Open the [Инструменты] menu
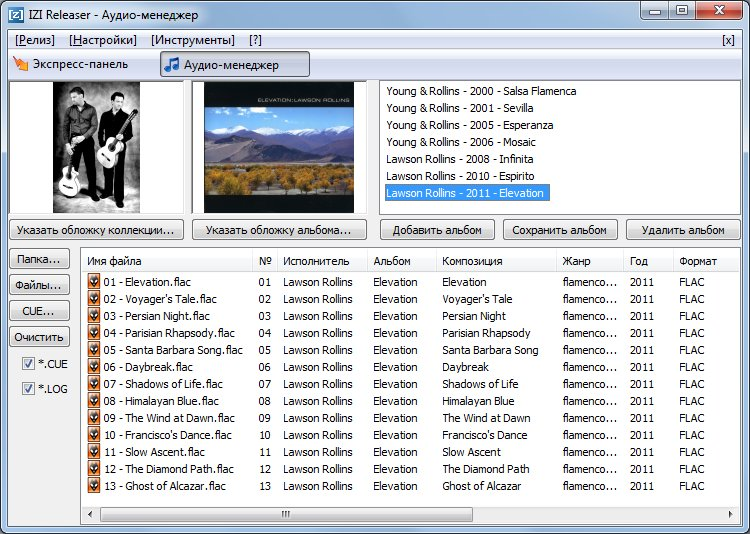Image resolution: width=750 pixels, height=534 pixels. pyautogui.click(x=193, y=40)
